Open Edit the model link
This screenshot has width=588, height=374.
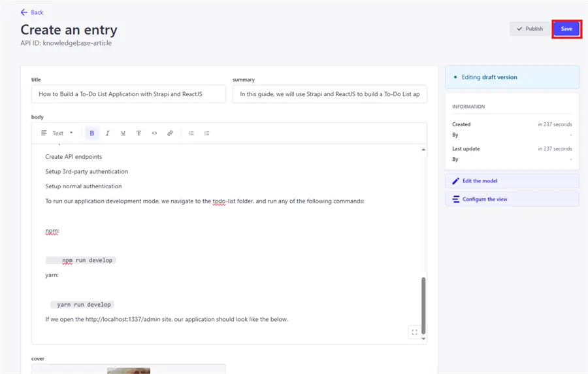tap(512, 181)
